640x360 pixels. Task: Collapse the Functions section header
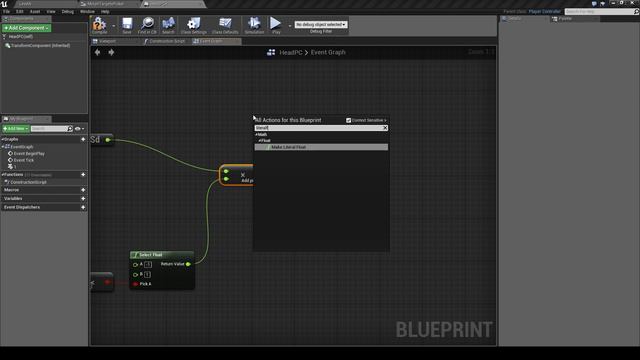point(13,174)
